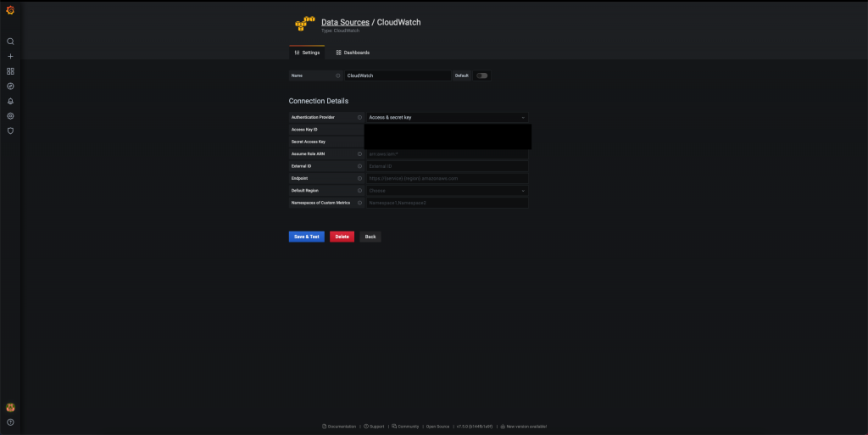Switch to the Dashboards tab

click(x=353, y=53)
